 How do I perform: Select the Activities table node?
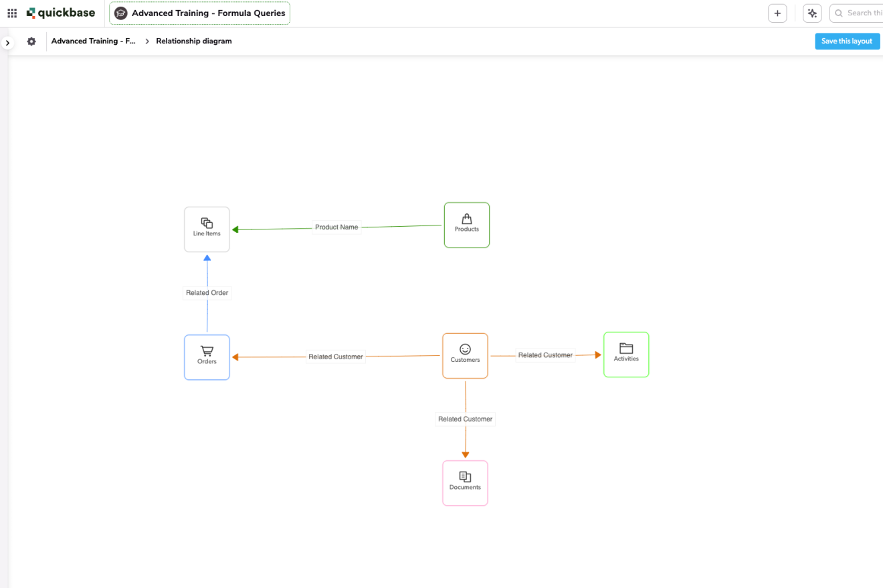click(x=626, y=355)
